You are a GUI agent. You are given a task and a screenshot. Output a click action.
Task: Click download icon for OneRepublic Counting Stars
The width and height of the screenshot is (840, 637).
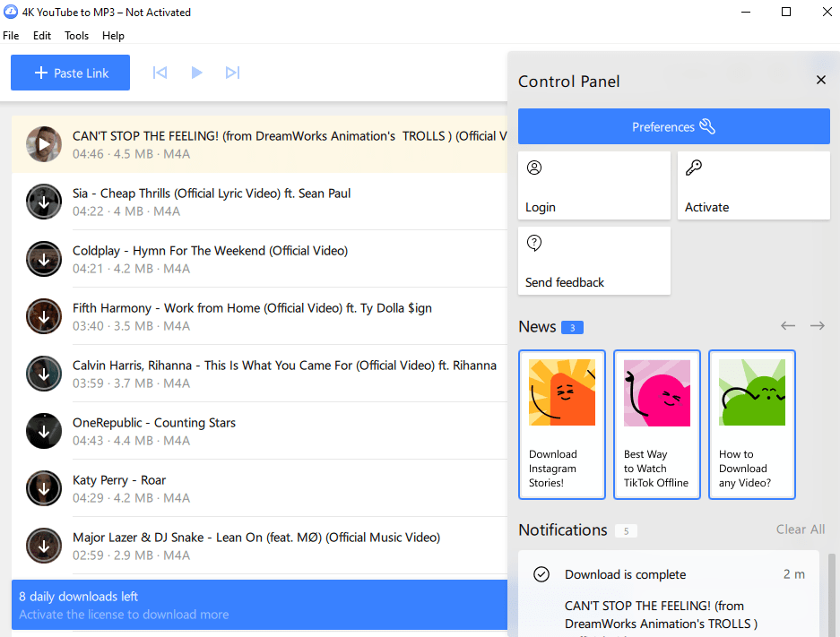pos(43,431)
